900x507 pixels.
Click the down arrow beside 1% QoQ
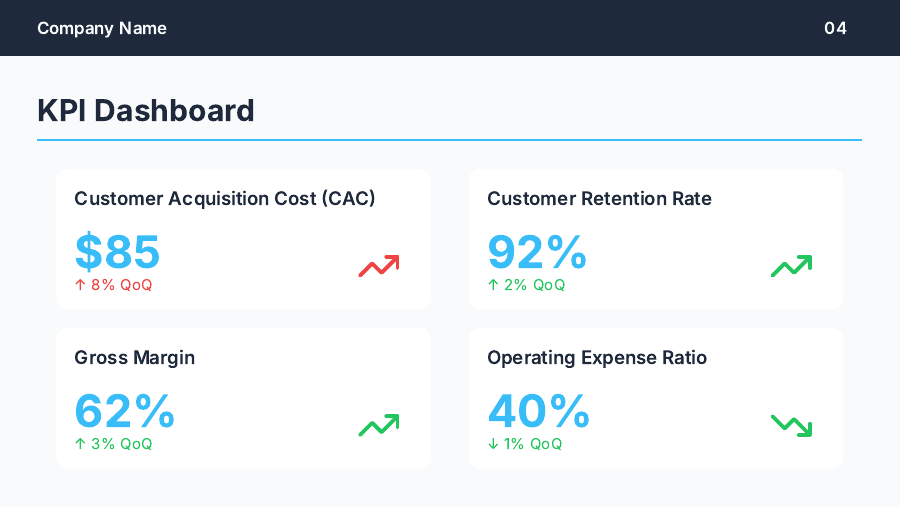[x=493, y=444]
